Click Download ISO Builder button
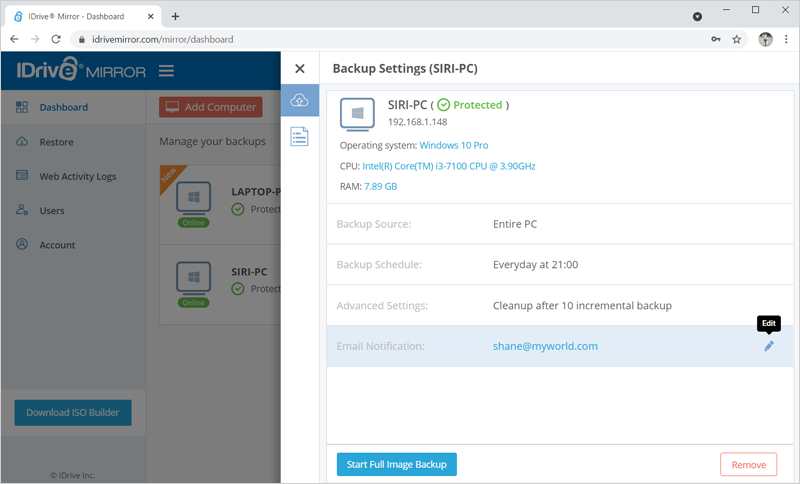The width and height of the screenshot is (800, 484). 73,413
